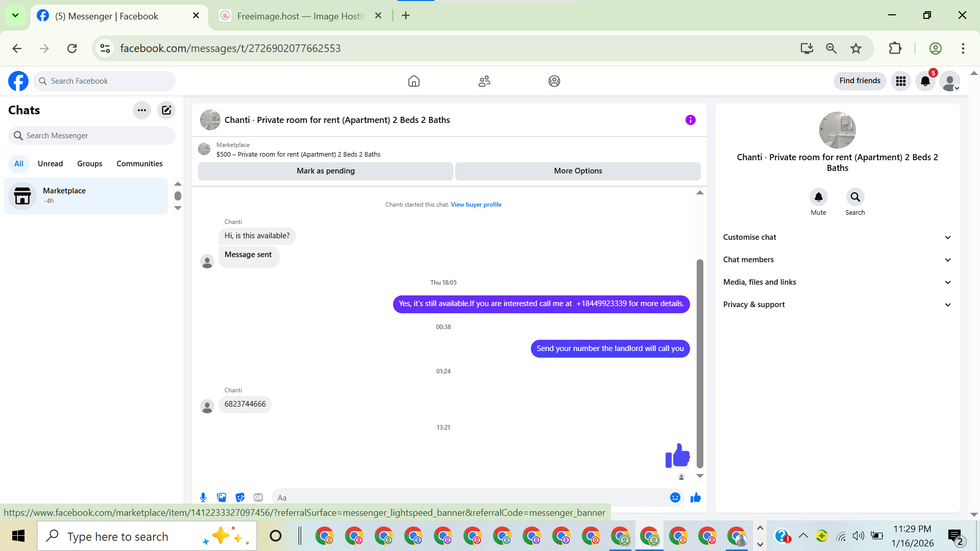Expand Chat members section
Viewport: 980px width, 551px height.
click(837, 260)
